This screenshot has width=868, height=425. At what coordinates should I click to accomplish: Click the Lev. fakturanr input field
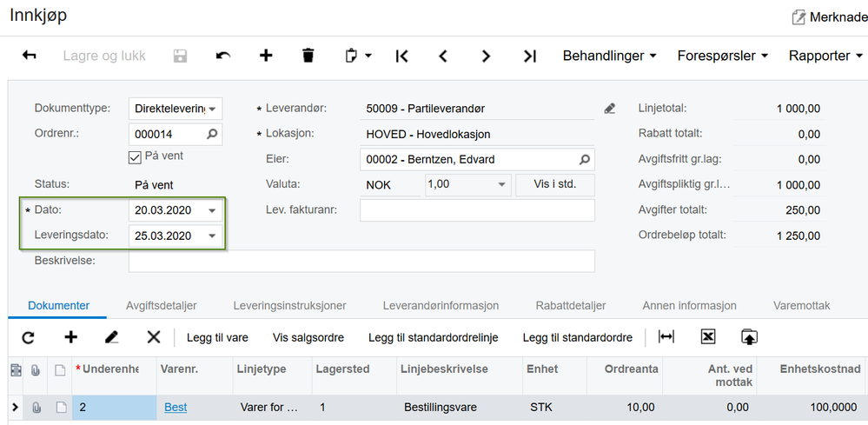click(x=477, y=210)
